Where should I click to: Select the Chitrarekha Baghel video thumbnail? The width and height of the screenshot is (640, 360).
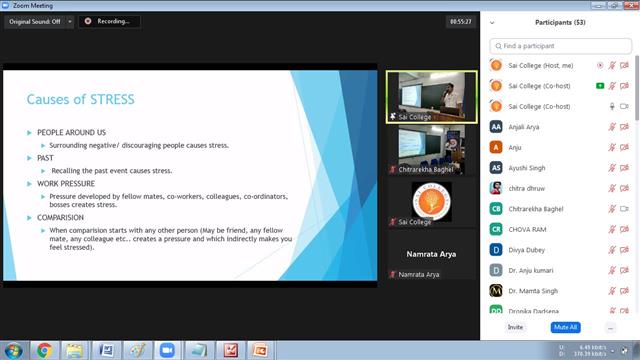(x=431, y=150)
